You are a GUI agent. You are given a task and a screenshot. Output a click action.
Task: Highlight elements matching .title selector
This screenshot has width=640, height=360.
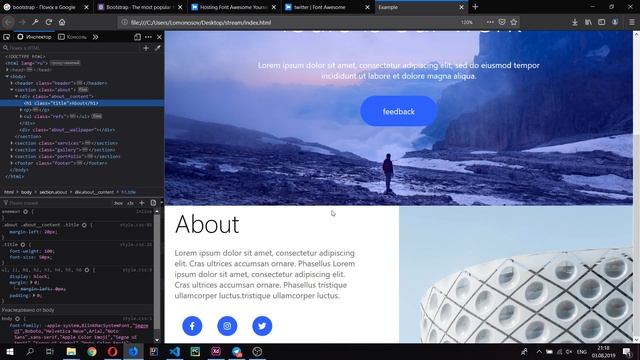(23, 245)
